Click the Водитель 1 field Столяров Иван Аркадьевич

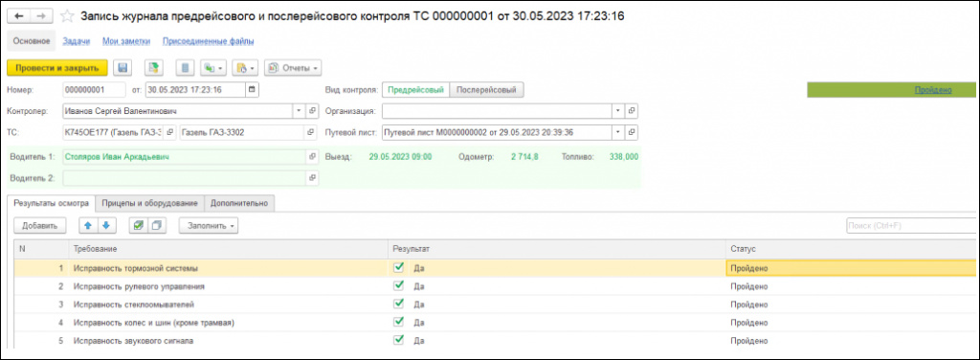click(185, 157)
